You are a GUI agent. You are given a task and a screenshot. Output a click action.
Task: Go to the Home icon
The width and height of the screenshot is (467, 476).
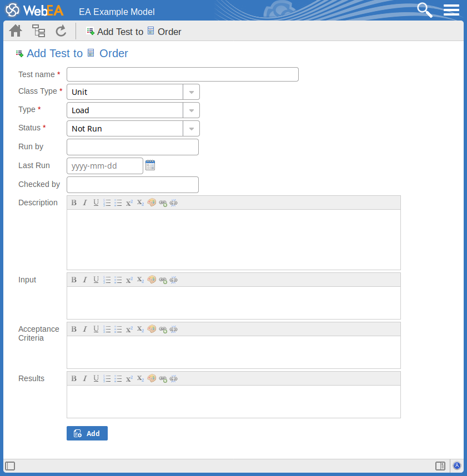[16, 31]
